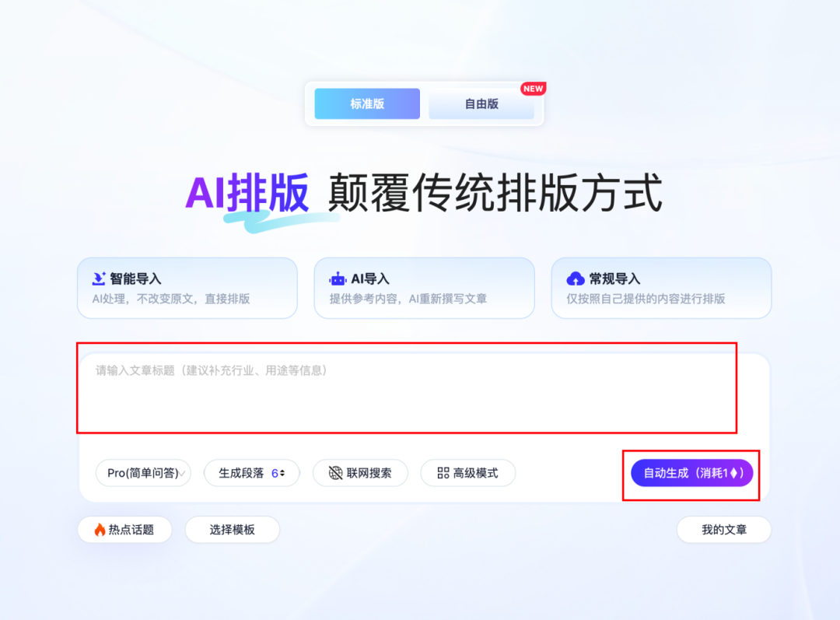Viewport: 840px width, 620px height.
Task: Adjust 生成段落 count using its arrows
Action: pyautogui.click(x=284, y=473)
